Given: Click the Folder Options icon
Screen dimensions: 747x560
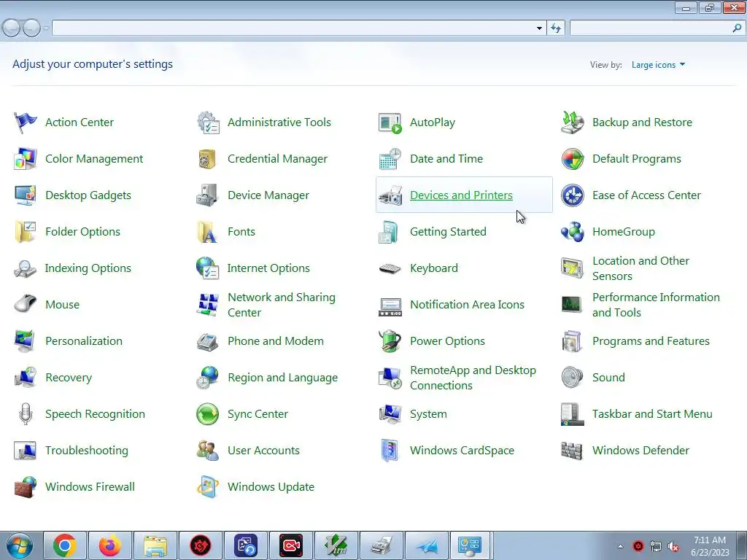Looking at the screenshot, I should pyautogui.click(x=26, y=232).
